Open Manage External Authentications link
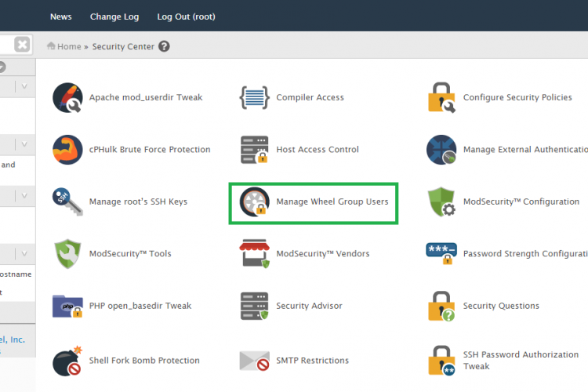 [525, 150]
